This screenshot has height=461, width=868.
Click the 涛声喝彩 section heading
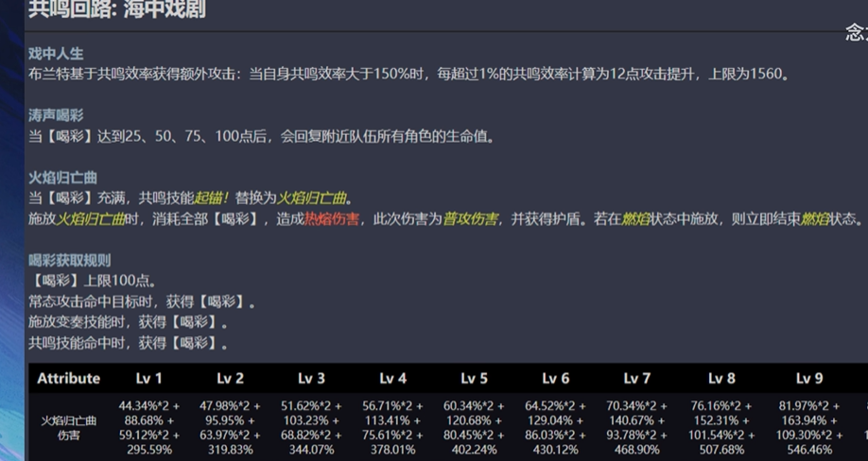click(56, 115)
